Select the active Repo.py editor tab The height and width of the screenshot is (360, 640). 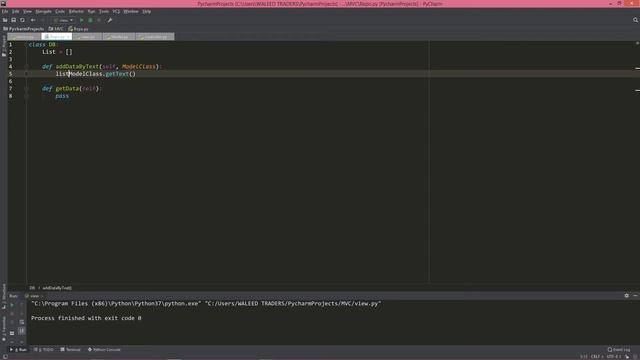57,37
